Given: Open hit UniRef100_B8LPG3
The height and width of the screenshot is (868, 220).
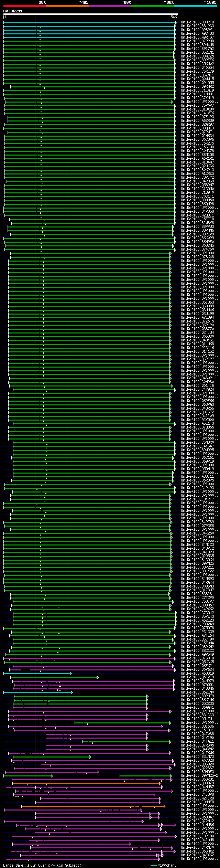Looking at the screenshot, I should [x=197, y=26].
